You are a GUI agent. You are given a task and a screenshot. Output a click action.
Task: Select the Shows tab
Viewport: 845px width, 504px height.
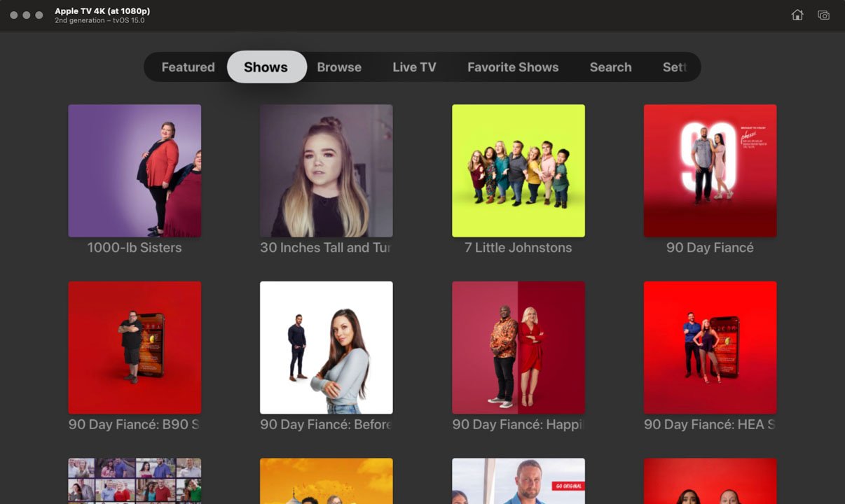[266, 67]
